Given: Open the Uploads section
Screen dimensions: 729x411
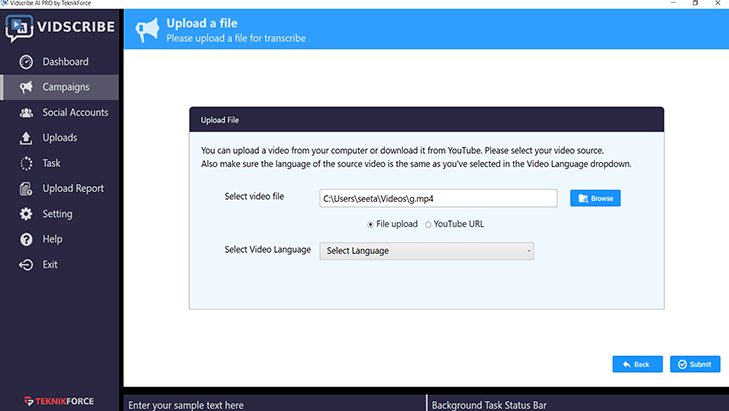Looking at the screenshot, I should point(60,138).
